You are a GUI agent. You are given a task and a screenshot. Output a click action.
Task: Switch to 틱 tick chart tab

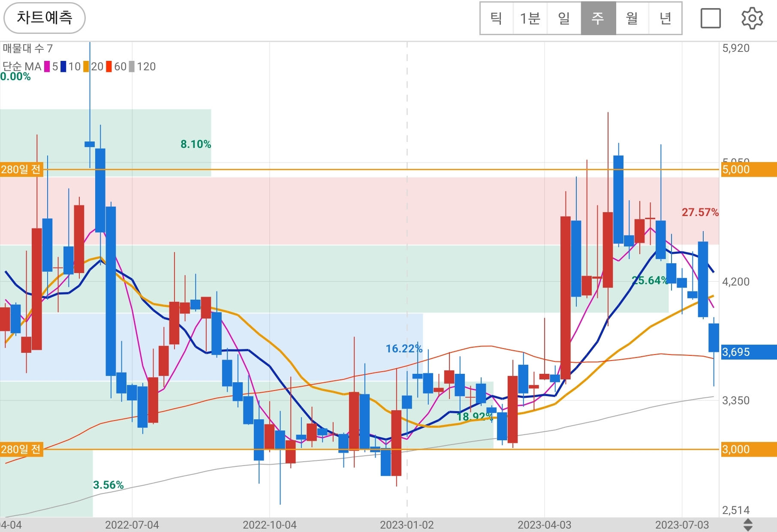(497, 18)
